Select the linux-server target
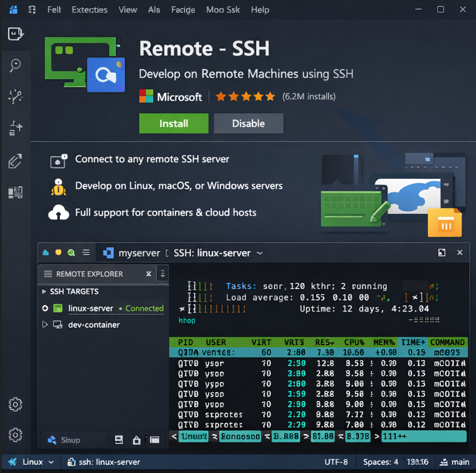This screenshot has width=476, height=473. pyautogui.click(x=91, y=308)
